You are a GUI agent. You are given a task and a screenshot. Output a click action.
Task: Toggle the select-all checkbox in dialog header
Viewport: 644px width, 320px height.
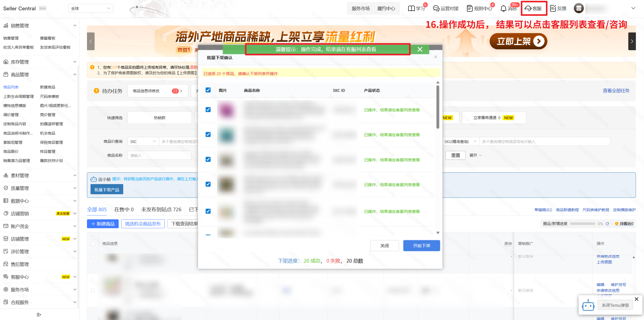(x=208, y=90)
